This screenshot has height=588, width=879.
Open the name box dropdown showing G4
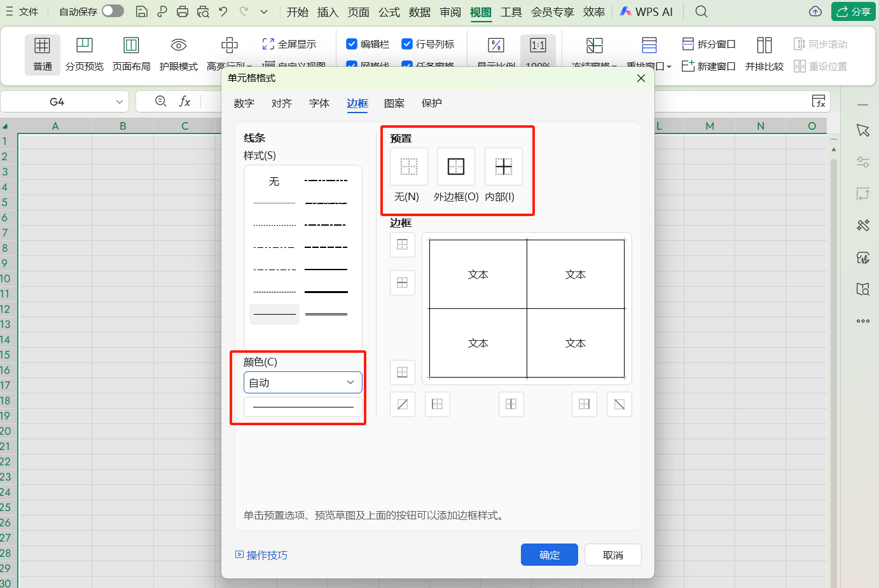click(x=120, y=101)
